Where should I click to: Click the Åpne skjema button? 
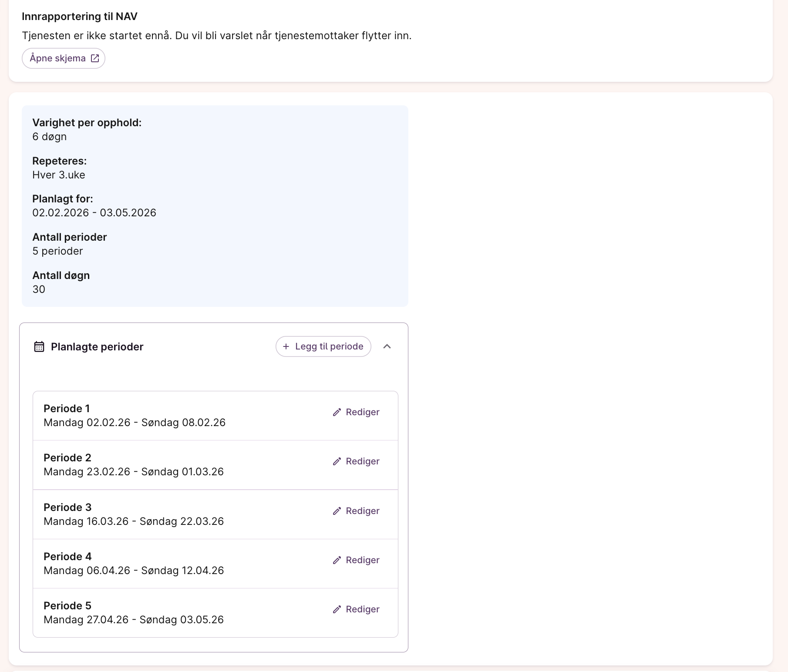64,58
